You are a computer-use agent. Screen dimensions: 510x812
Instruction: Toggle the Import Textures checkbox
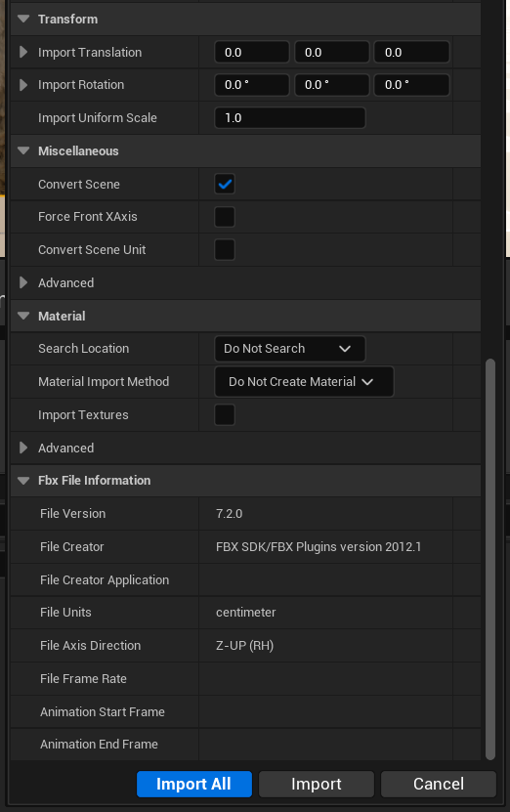pyautogui.click(x=225, y=415)
